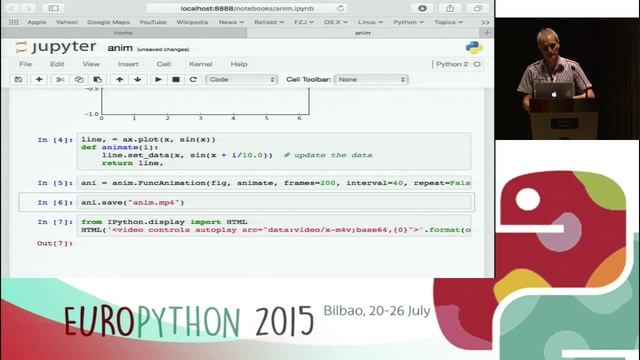Move the selected cell down
Image resolution: width=640 pixels, height=360 pixels.
point(138,80)
